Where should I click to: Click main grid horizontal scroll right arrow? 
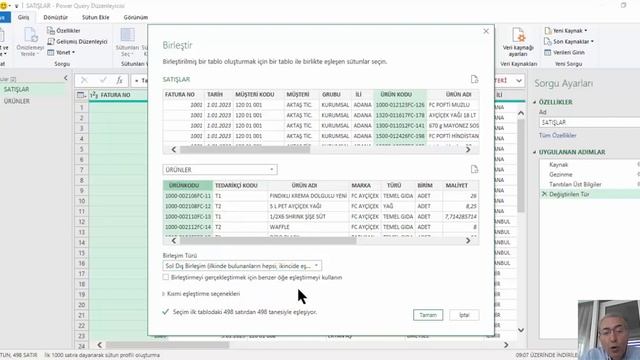point(506,345)
